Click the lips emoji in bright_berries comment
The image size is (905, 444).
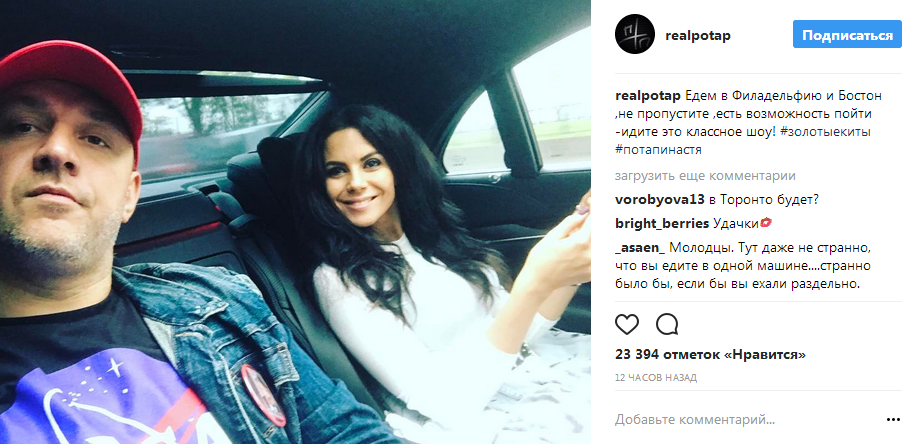pyautogui.click(x=766, y=223)
